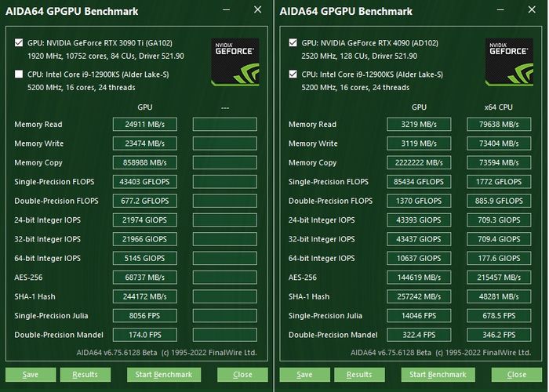Click the 346.2 FPS Mandel CPU result

499,335
